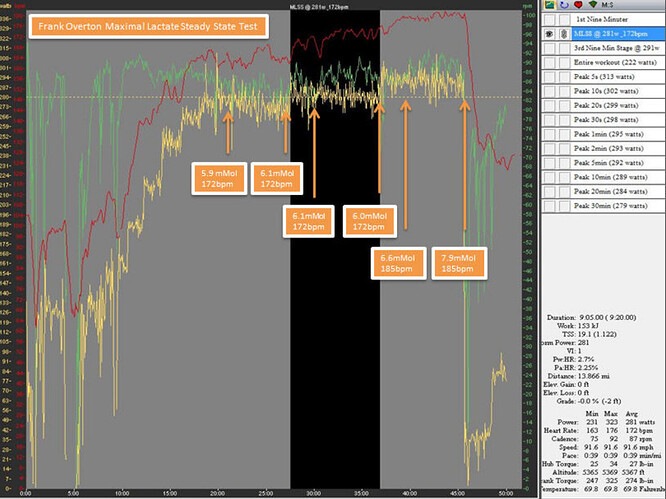Toggle visibility box for Peak 5s (313 watts)
Screen dimensions: 666x499
pos(549,77)
